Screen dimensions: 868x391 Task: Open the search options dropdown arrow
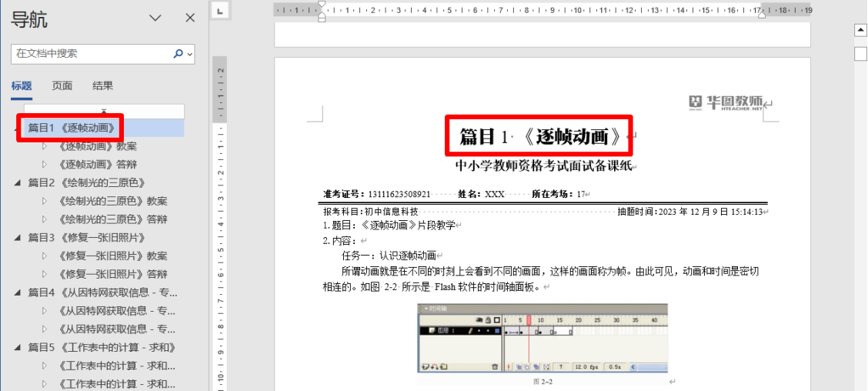pos(190,54)
